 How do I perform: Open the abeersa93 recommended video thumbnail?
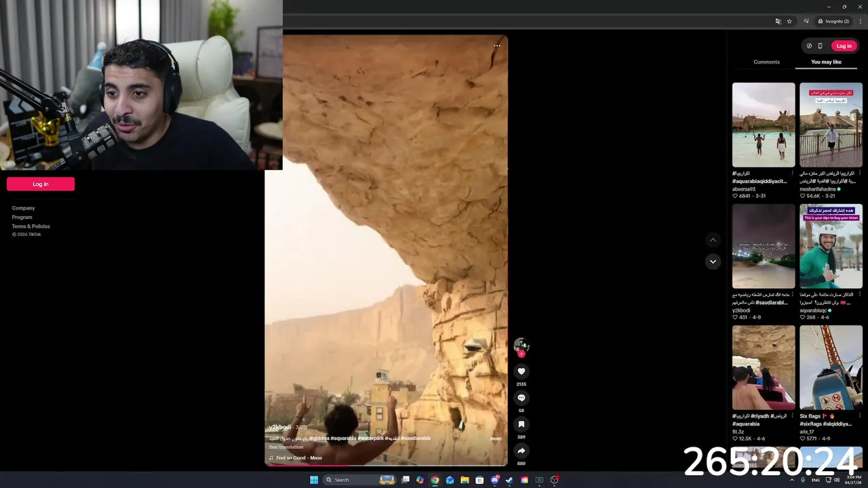click(764, 125)
